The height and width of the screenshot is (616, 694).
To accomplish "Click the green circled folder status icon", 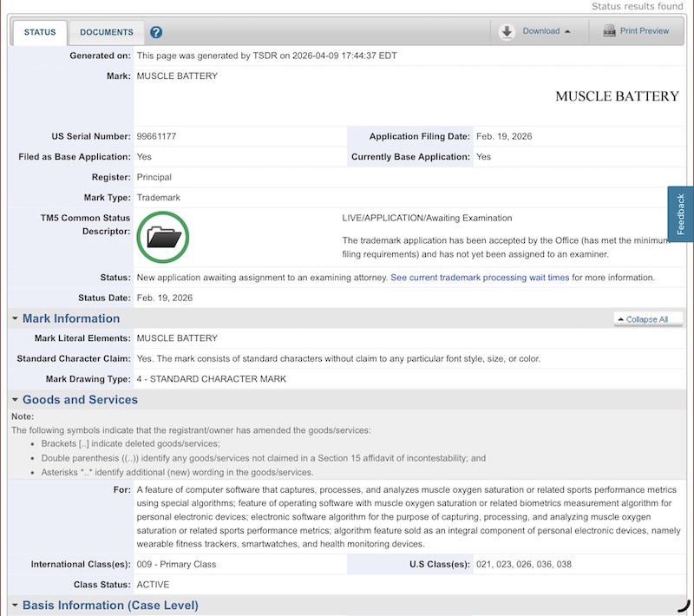I will [163, 236].
